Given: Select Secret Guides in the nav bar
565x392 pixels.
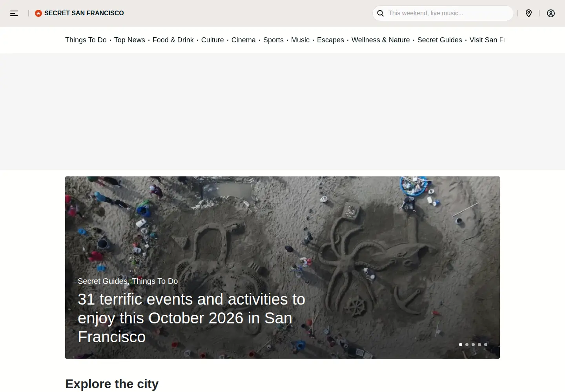Looking at the screenshot, I should [x=440, y=40].
